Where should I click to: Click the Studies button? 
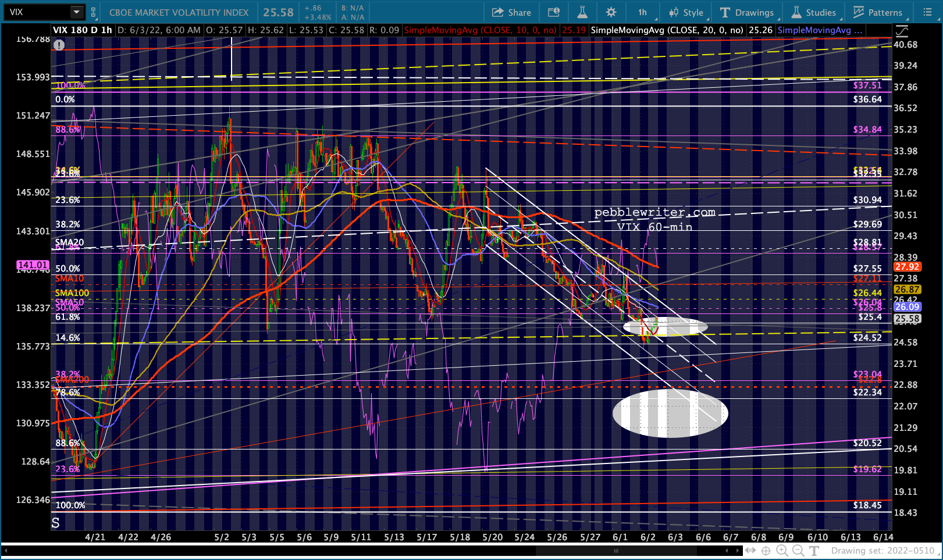813,12
